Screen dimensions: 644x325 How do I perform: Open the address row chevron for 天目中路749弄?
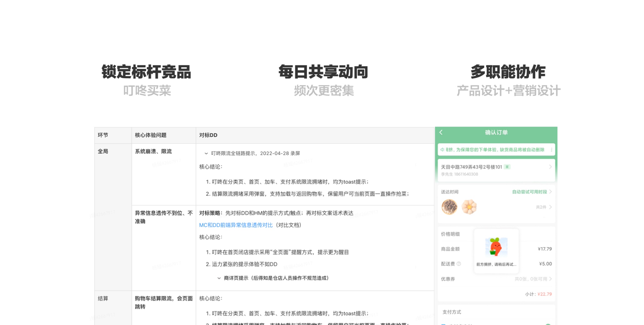click(550, 167)
